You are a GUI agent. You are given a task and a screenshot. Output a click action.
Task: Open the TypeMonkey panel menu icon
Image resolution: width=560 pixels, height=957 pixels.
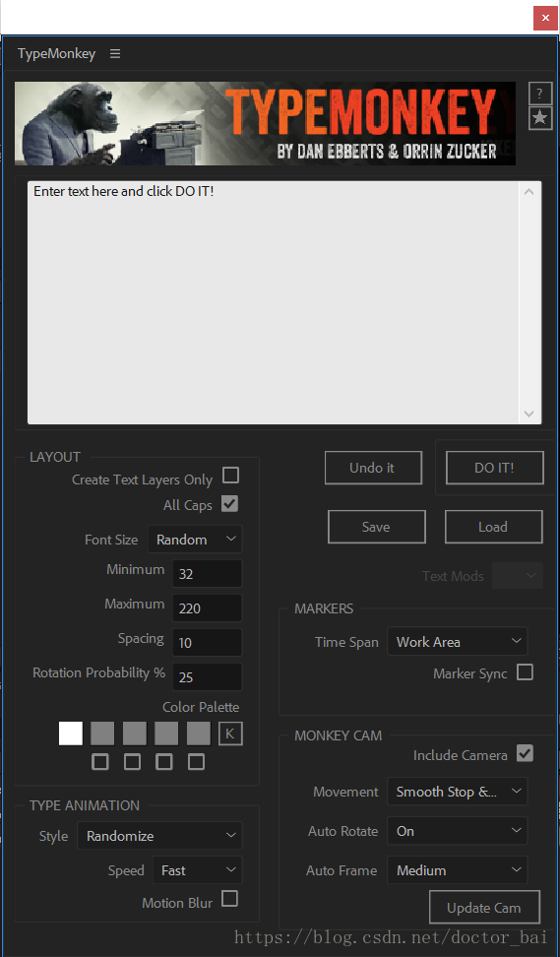pyautogui.click(x=115, y=54)
